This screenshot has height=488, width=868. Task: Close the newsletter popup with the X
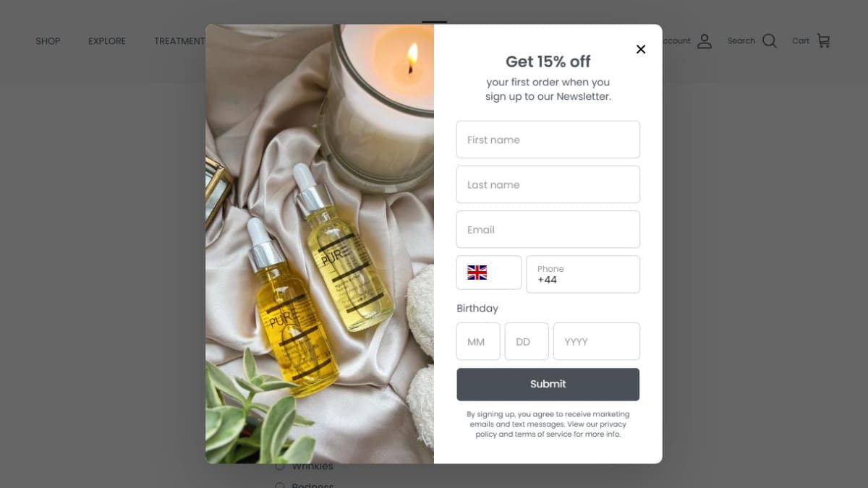tap(640, 49)
